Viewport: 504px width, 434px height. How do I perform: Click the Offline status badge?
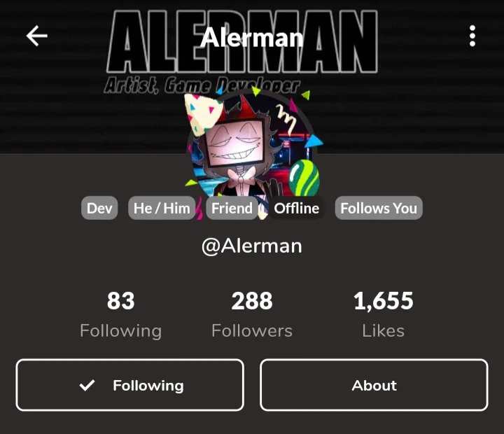pyautogui.click(x=296, y=208)
